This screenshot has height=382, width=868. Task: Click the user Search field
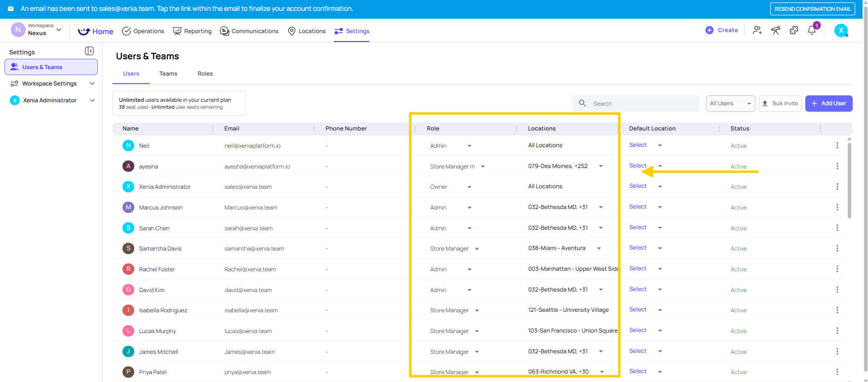point(637,104)
